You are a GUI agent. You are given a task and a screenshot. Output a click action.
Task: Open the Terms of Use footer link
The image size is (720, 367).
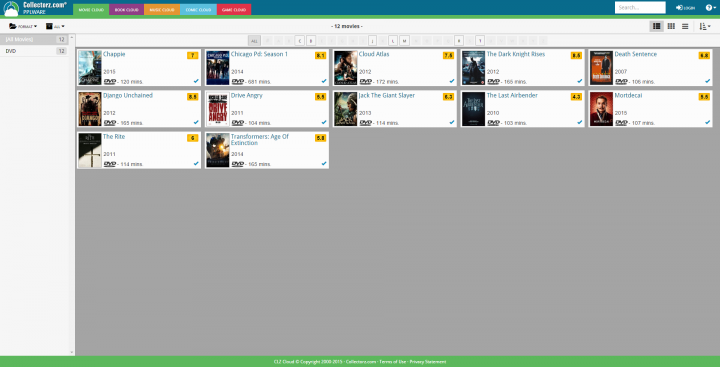(393, 362)
